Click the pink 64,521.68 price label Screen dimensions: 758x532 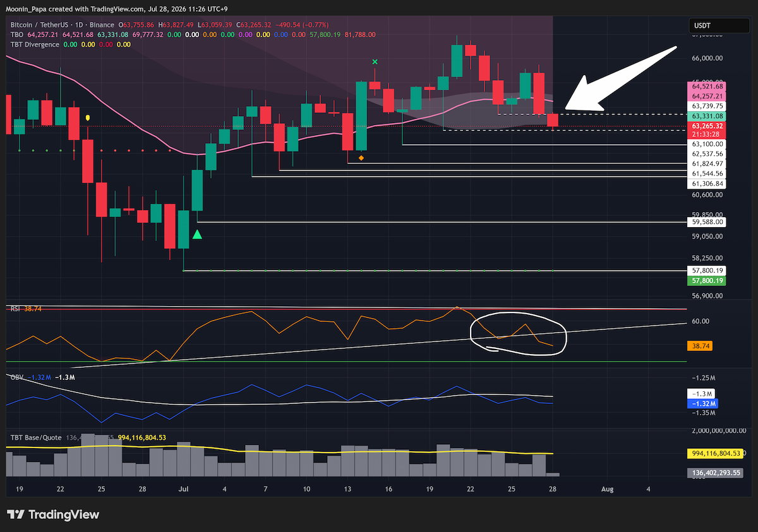pos(707,86)
